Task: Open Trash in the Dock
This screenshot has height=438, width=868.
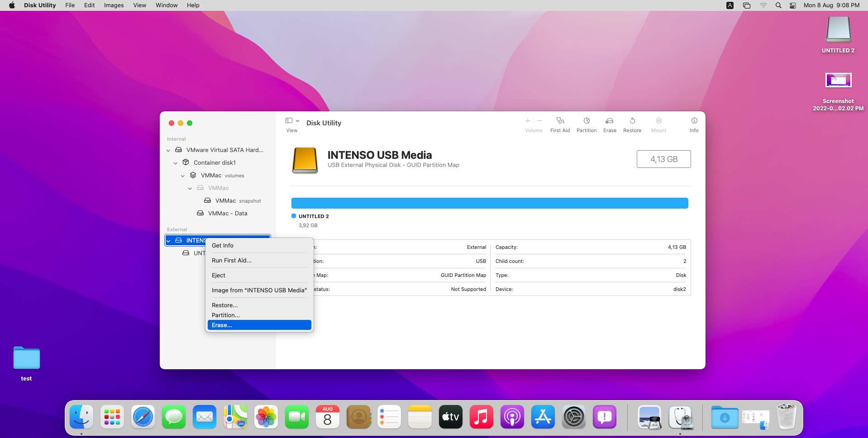Action: point(787,417)
